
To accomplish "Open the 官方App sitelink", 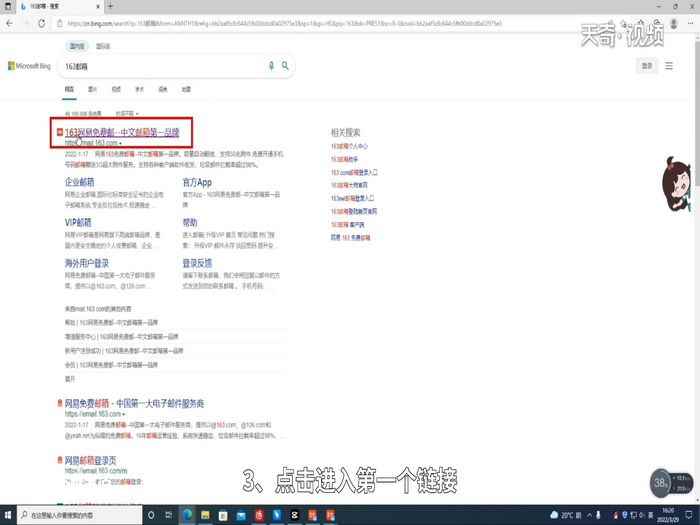I will pyautogui.click(x=197, y=182).
